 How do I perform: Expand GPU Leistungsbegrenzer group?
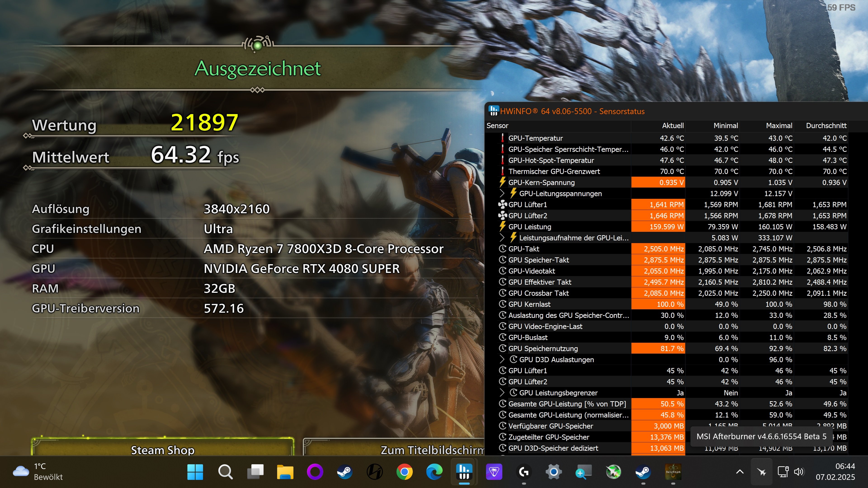coord(502,393)
